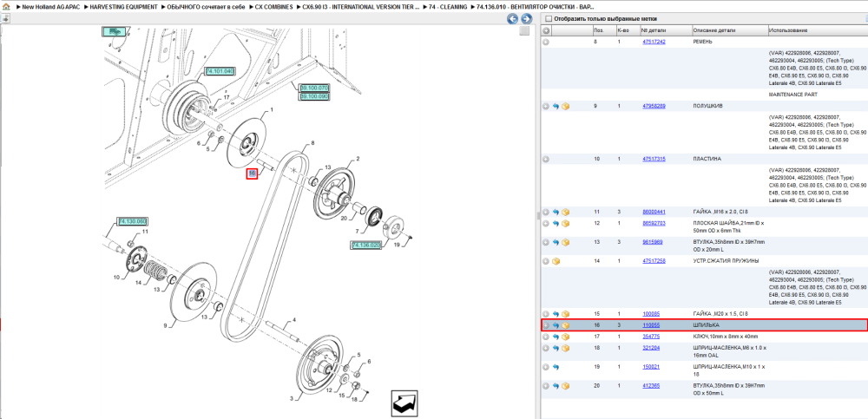Click the yellow box icon on row 14
Screen dimensions: 868x419
(x=556, y=261)
